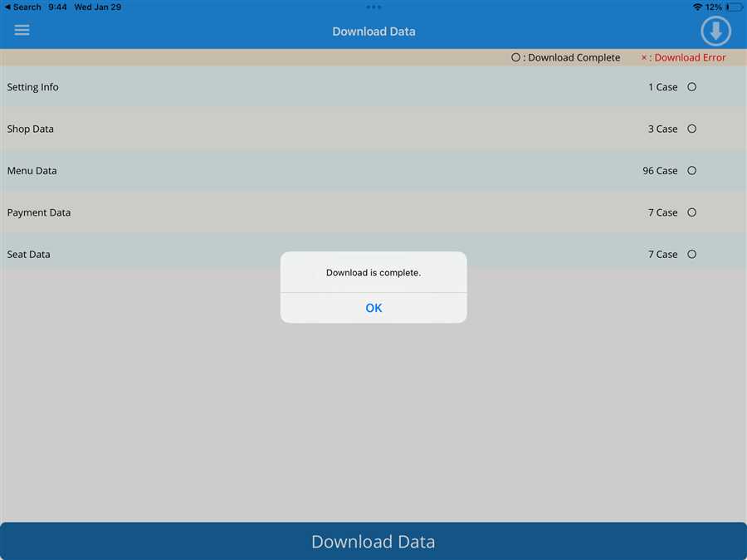This screenshot has height=560, width=747.
Task: Tap the circular download arrow icon
Action: (715, 31)
